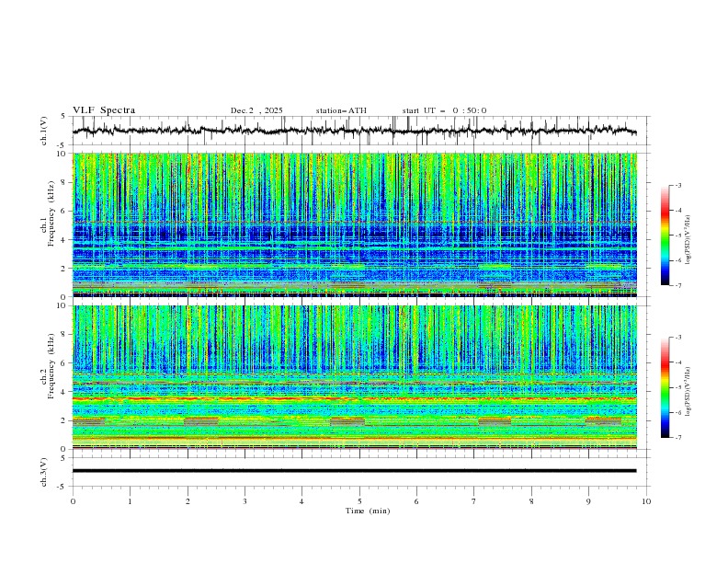This screenshot has width=728, height=563.
Task: Click the ch.2 spectrogram panel
Action: [x=354, y=377]
